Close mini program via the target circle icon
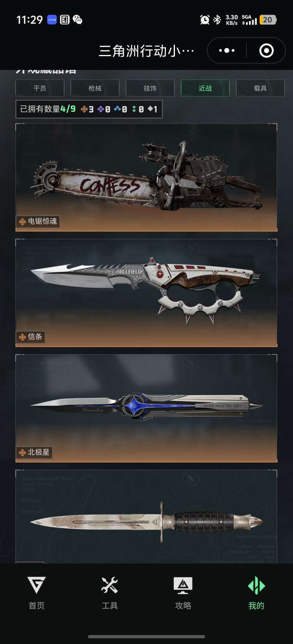Screen dimensions: 293x644 click(267, 50)
